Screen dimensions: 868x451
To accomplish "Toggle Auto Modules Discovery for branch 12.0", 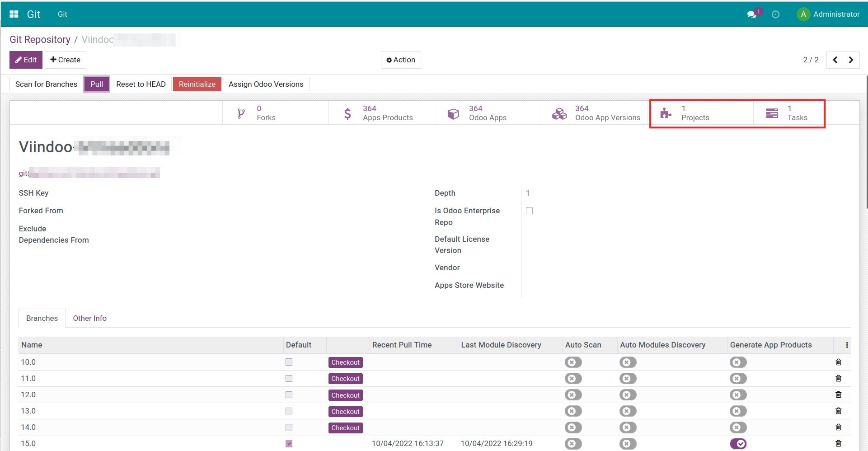I will pos(628,395).
